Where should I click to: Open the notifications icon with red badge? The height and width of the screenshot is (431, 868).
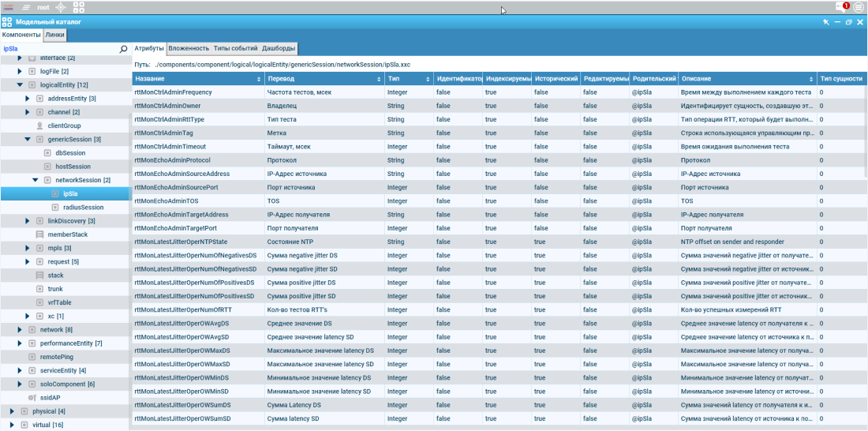(x=844, y=6)
